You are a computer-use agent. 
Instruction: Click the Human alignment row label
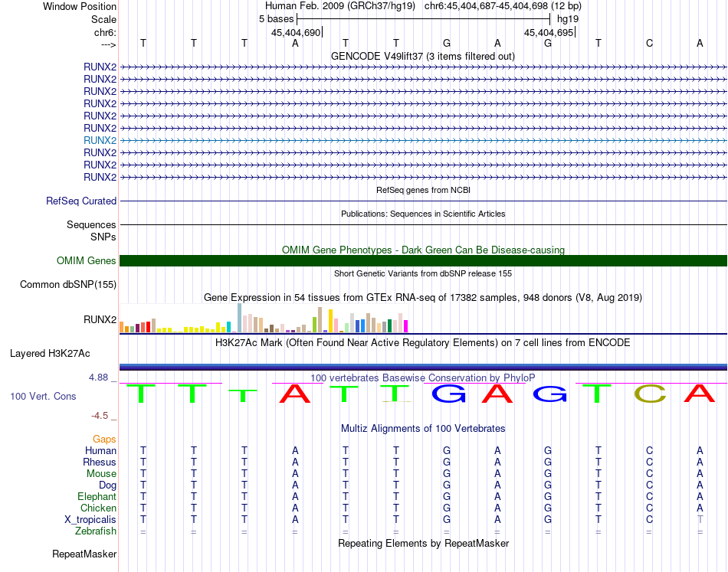100,450
